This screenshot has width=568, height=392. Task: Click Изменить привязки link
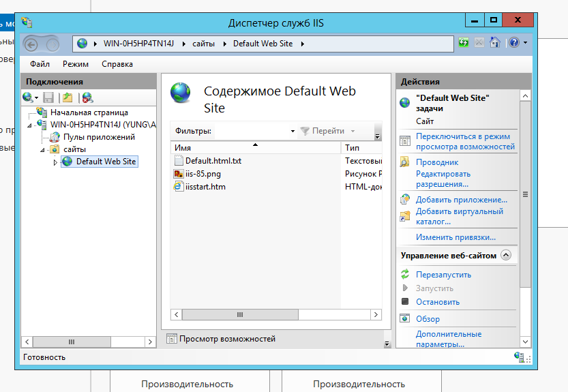455,237
